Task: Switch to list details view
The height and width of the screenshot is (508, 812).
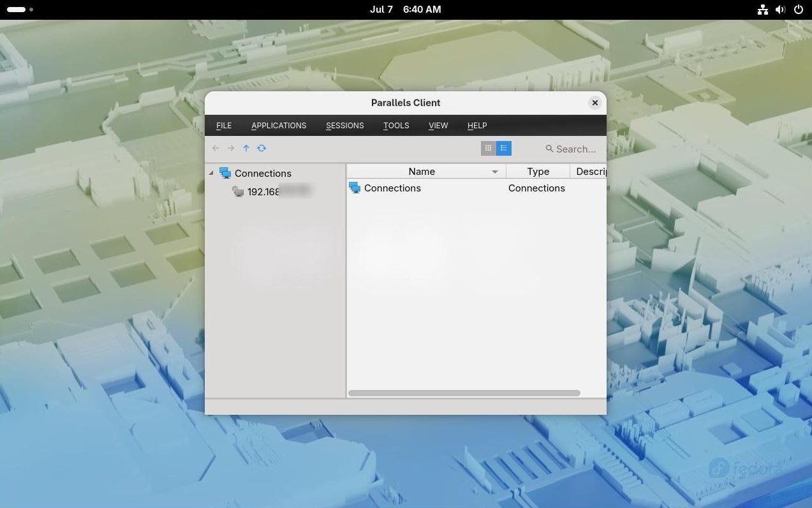Action: click(503, 148)
